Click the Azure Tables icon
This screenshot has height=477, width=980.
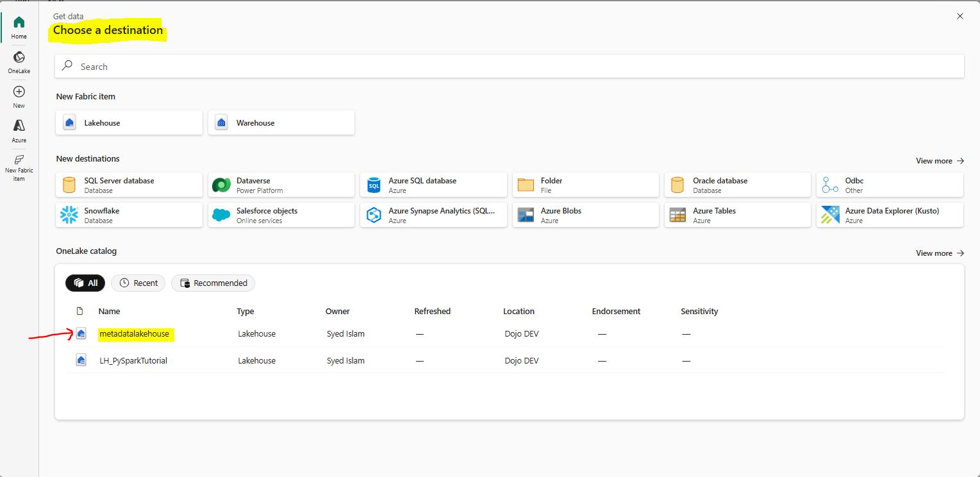(677, 215)
